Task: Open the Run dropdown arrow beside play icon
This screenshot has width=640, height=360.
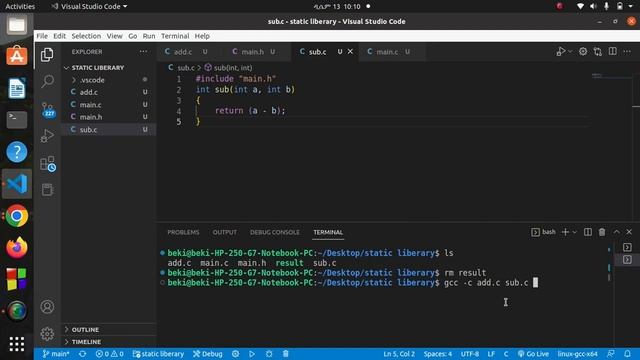Action: (x=570, y=51)
